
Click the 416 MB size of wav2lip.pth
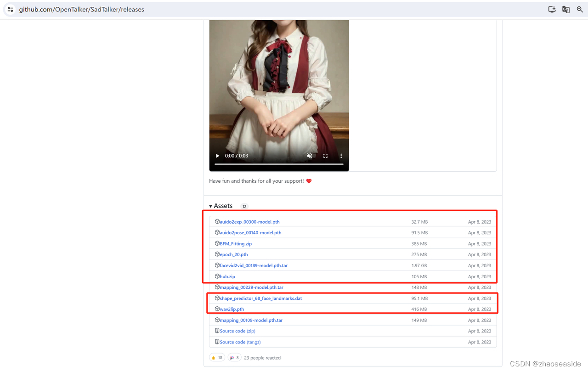(419, 309)
